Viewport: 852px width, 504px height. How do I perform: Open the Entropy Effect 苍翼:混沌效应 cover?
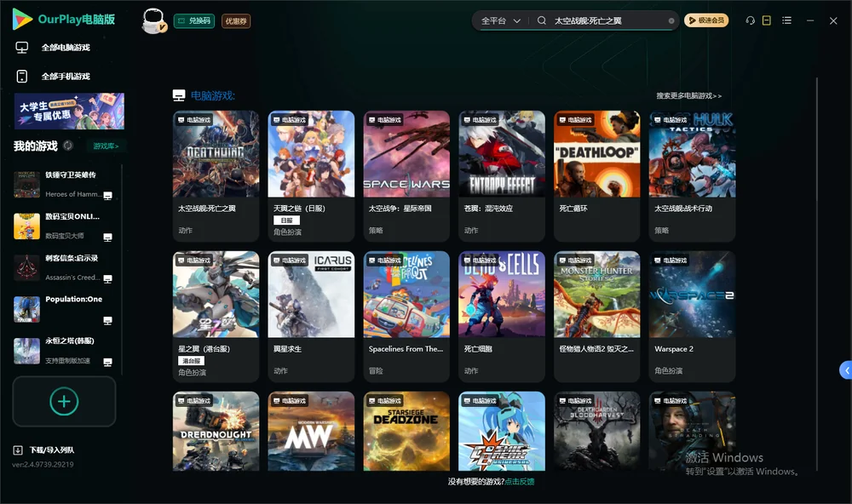[502, 154]
